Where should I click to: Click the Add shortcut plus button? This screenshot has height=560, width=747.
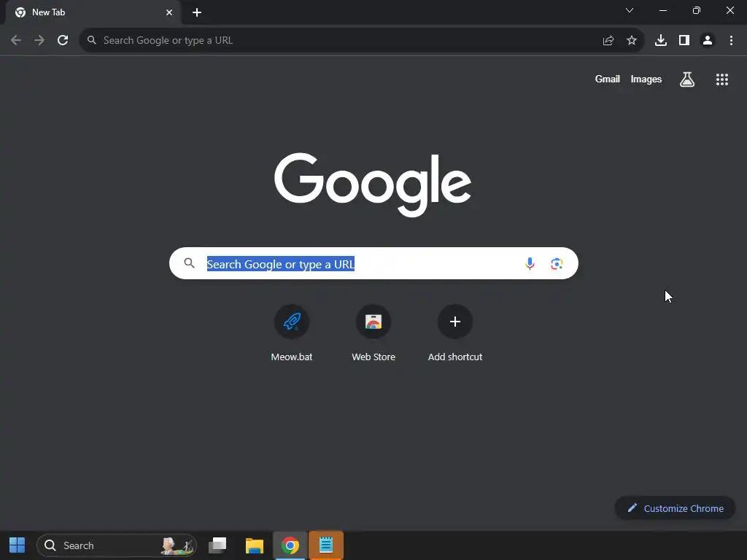pyautogui.click(x=455, y=322)
